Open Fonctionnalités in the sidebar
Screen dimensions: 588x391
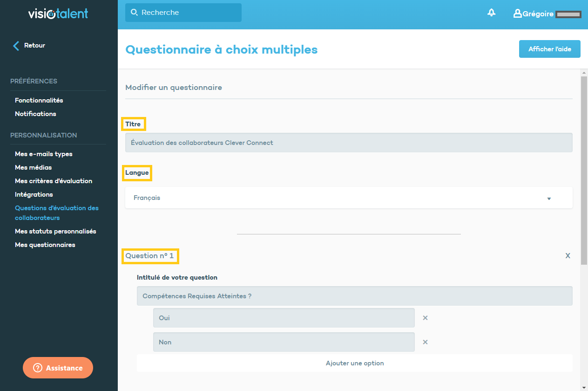[39, 100]
